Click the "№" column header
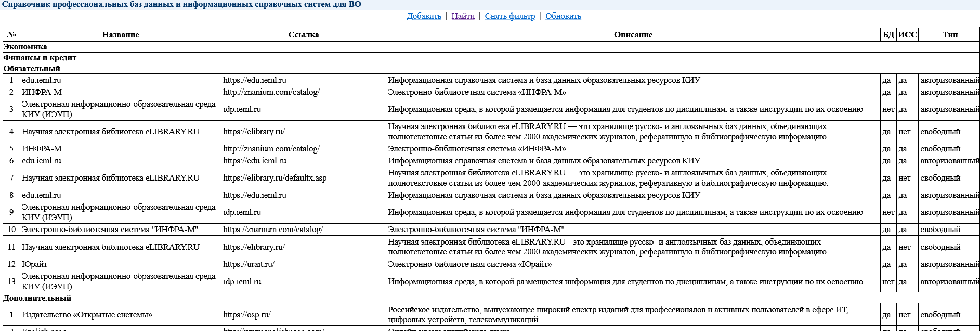 [x=11, y=35]
